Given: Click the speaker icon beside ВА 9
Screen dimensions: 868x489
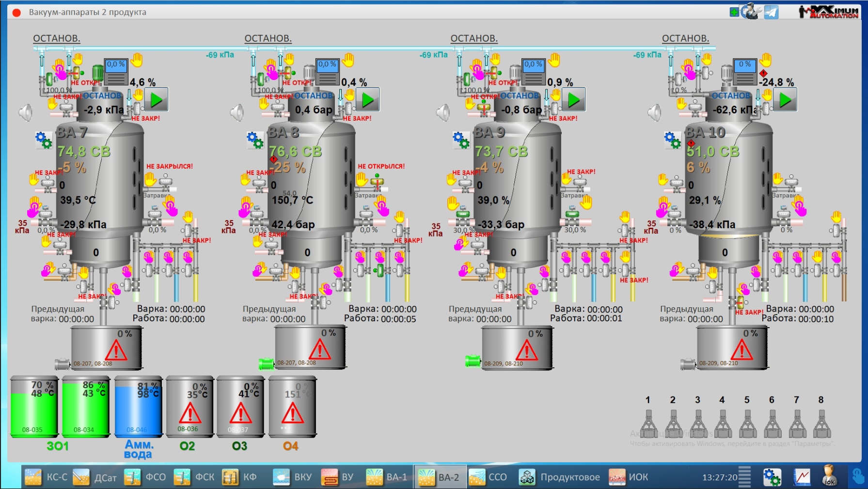Looking at the screenshot, I should 443,113.
